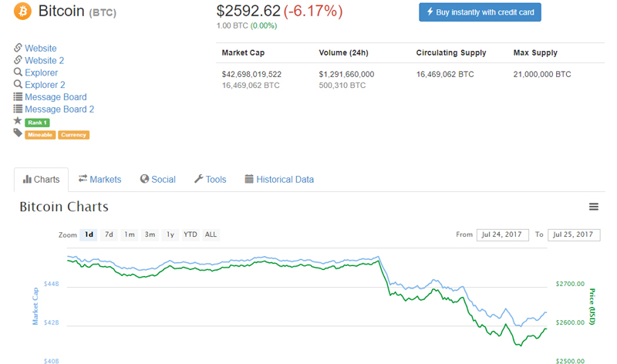The width and height of the screenshot is (617, 364).
Task: Click the -6.17% change value
Action: tap(313, 11)
